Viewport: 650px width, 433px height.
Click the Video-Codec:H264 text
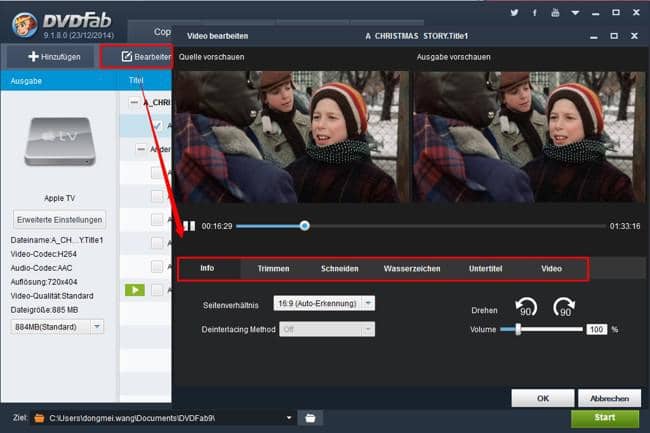pyautogui.click(x=44, y=254)
